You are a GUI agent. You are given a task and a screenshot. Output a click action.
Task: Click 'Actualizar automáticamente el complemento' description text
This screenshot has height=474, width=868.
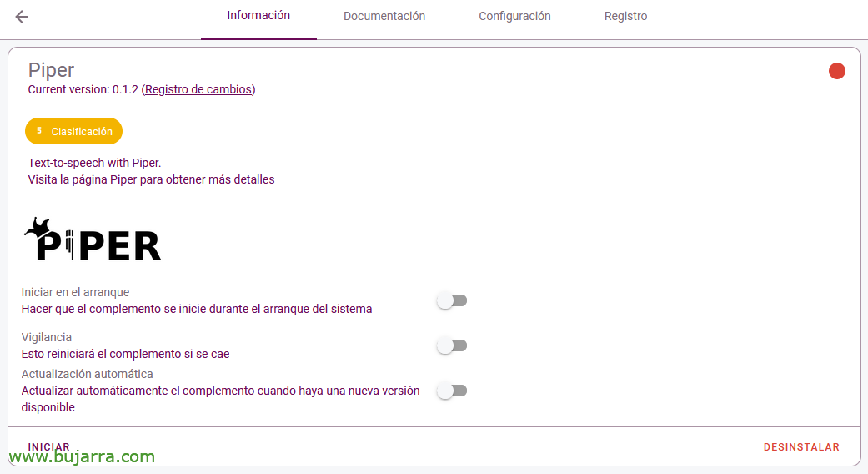220,399
